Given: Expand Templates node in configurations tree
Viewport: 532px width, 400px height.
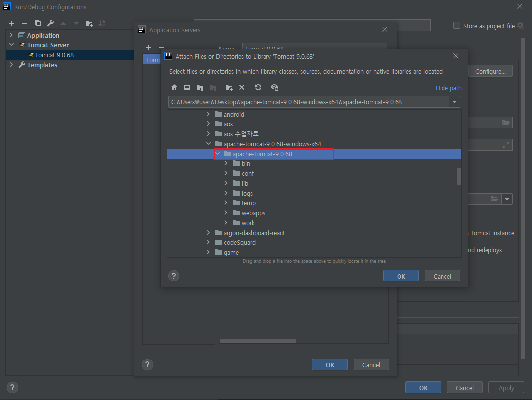Looking at the screenshot, I should click(x=11, y=64).
